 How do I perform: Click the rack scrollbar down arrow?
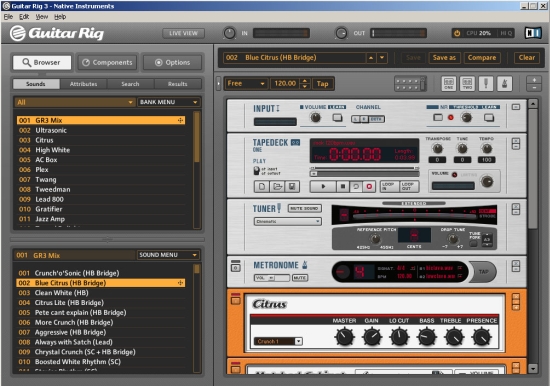[533, 368]
